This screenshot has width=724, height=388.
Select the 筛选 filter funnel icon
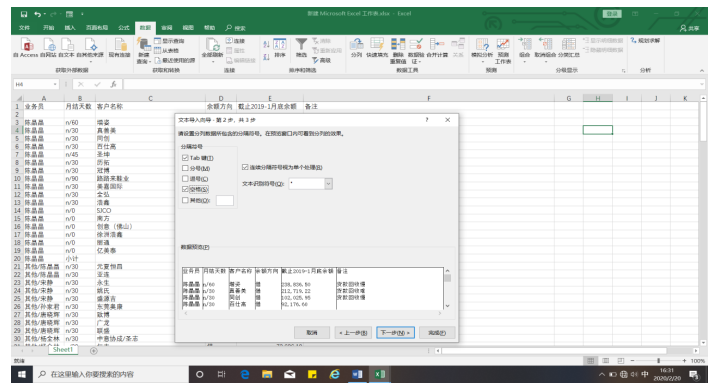point(301,45)
